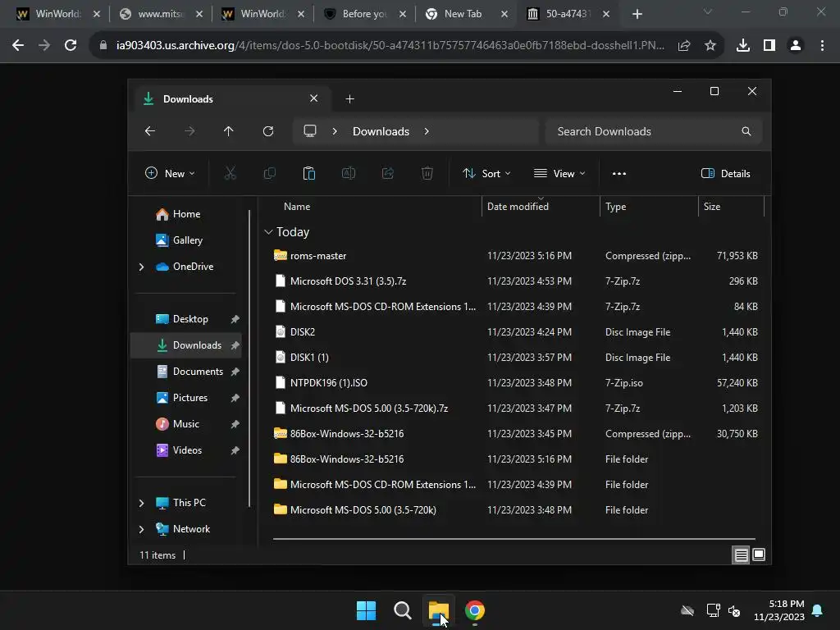Expand This PC tree node
The height and width of the screenshot is (630, 840).
[x=141, y=503]
